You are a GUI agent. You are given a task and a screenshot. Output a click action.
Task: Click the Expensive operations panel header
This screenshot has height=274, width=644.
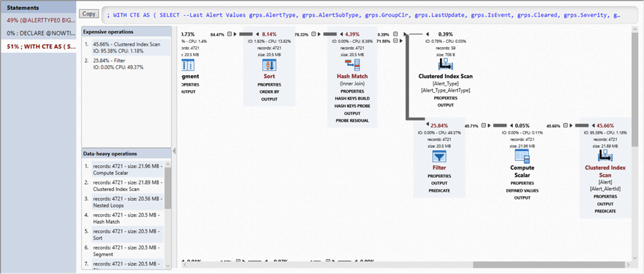point(126,32)
